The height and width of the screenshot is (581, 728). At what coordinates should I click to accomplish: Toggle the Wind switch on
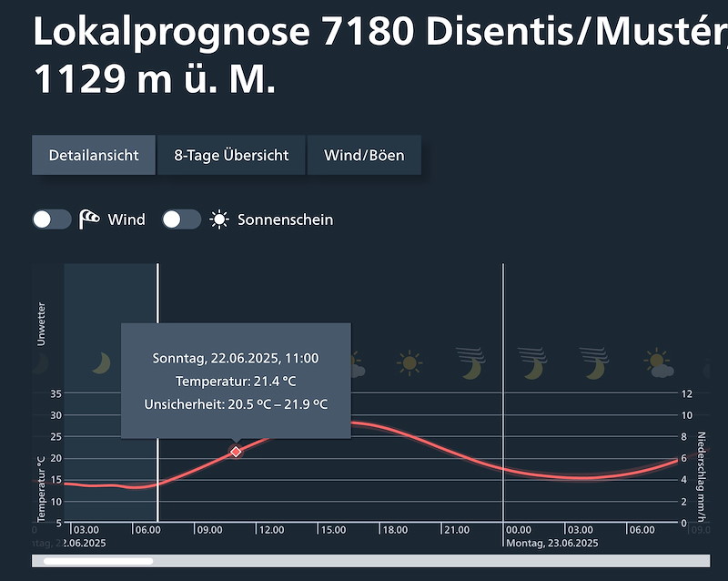tap(52, 219)
